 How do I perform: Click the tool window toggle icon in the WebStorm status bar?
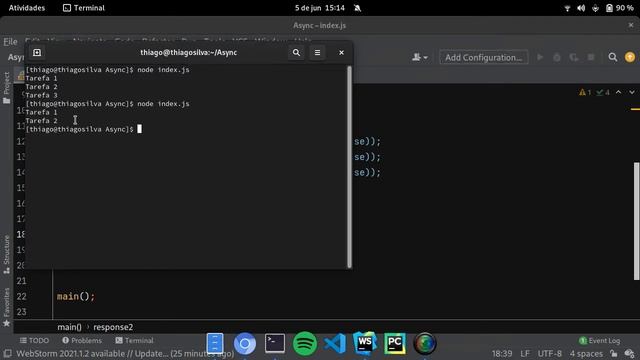[x=7, y=353]
